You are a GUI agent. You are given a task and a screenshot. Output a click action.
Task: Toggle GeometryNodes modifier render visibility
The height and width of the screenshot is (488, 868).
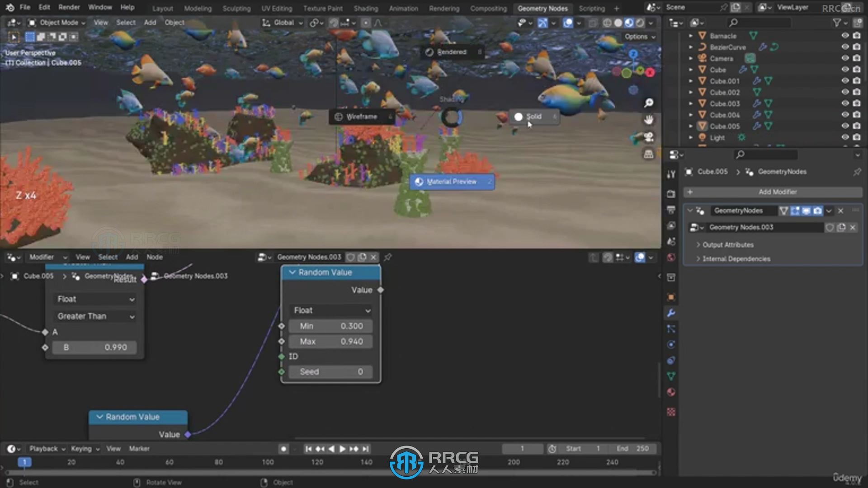[x=817, y=211]
